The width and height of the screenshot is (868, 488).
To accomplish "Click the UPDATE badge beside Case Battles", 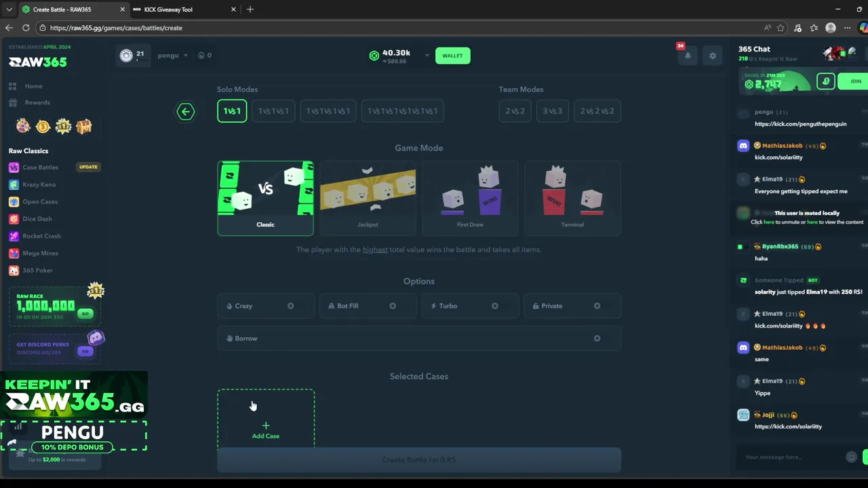I will 88,167.
